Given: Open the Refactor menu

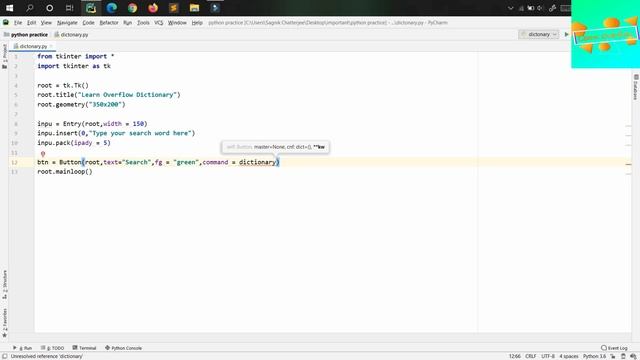Looking at the screenshot, I should (109, 23).
